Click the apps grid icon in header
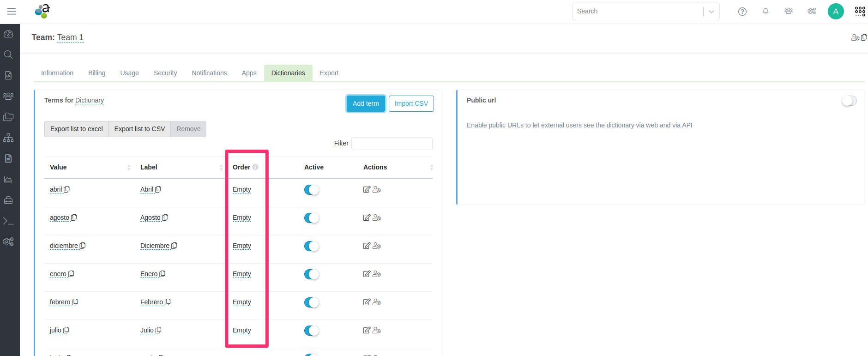868x356 pixels. (860, 12)
